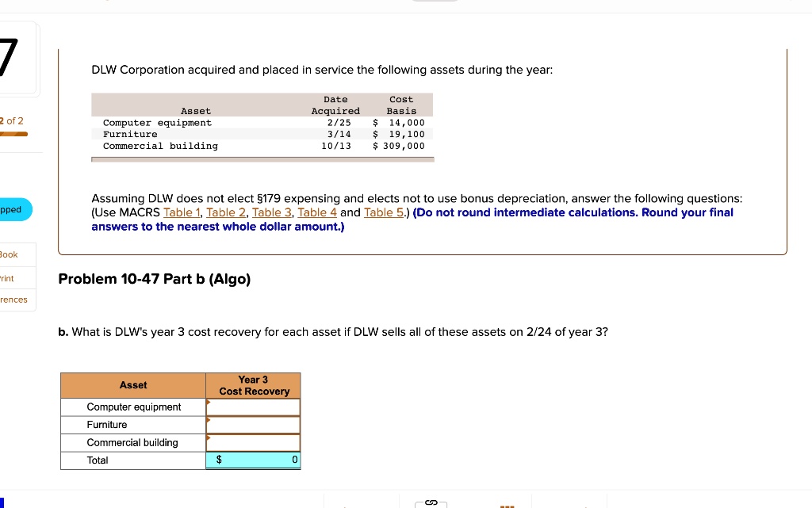Click the 'Asset' header in answer table
This screenshot has width=812, height=508.
pyautogui.click(x=133, y=385)
